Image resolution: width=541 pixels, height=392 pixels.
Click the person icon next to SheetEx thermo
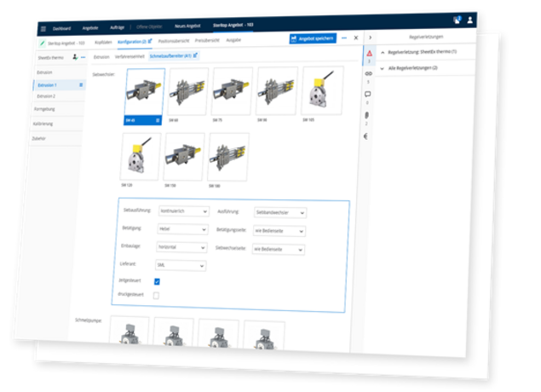75,57
